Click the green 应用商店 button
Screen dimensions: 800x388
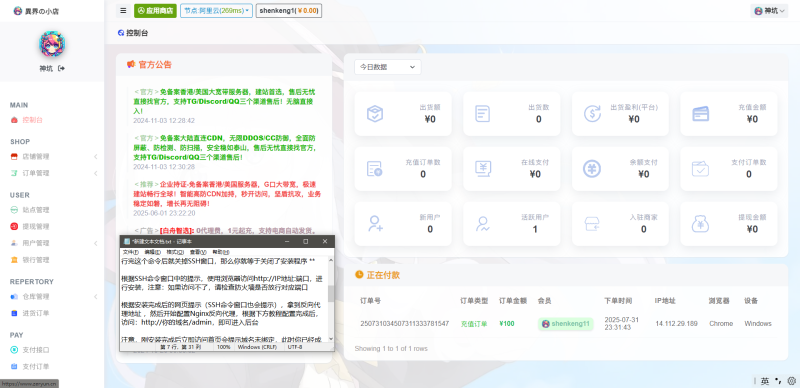[155, 10]
